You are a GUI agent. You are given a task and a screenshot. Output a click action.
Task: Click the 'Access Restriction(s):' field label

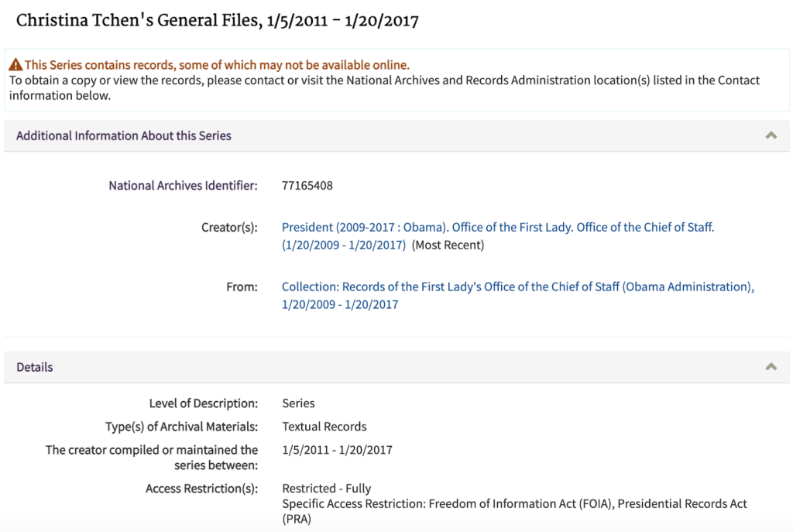[201, 489]
